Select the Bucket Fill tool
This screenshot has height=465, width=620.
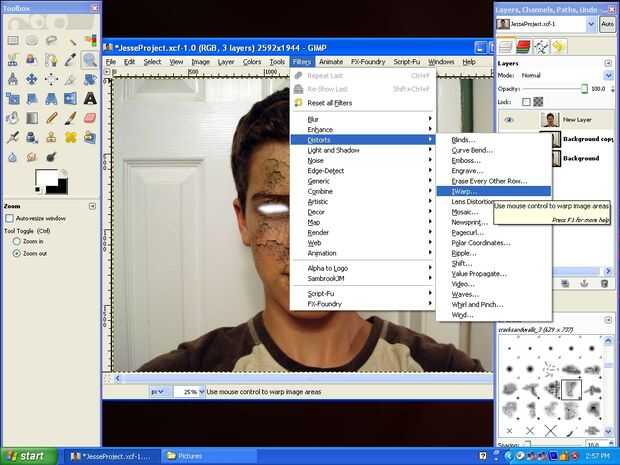coord(13,118)
